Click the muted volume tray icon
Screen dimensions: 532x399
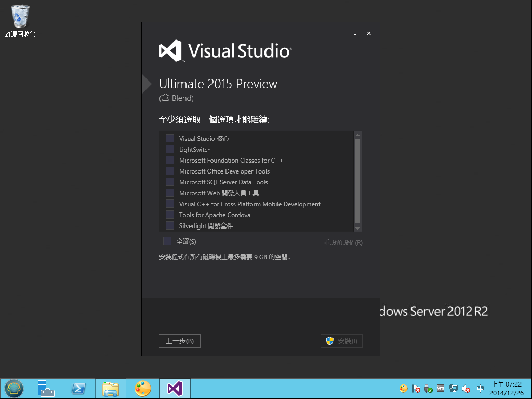click(x=466, y=389)
